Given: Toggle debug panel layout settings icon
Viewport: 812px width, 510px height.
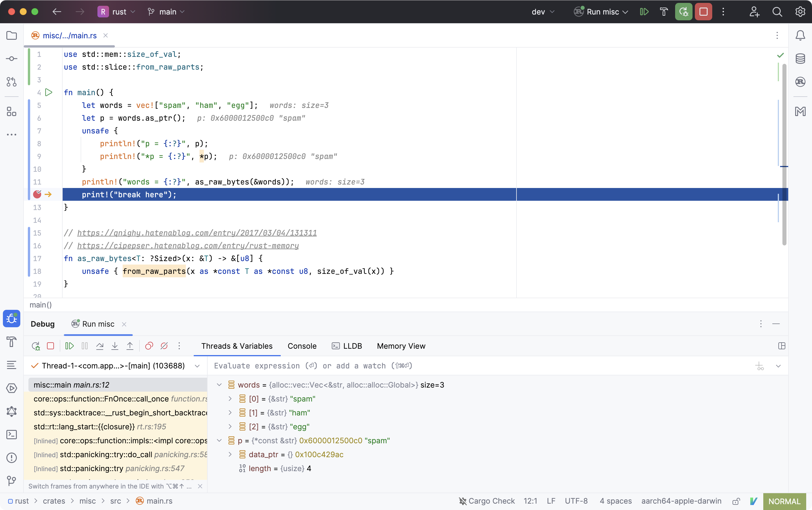Looking at the screenshot, I should click(782, 346).
